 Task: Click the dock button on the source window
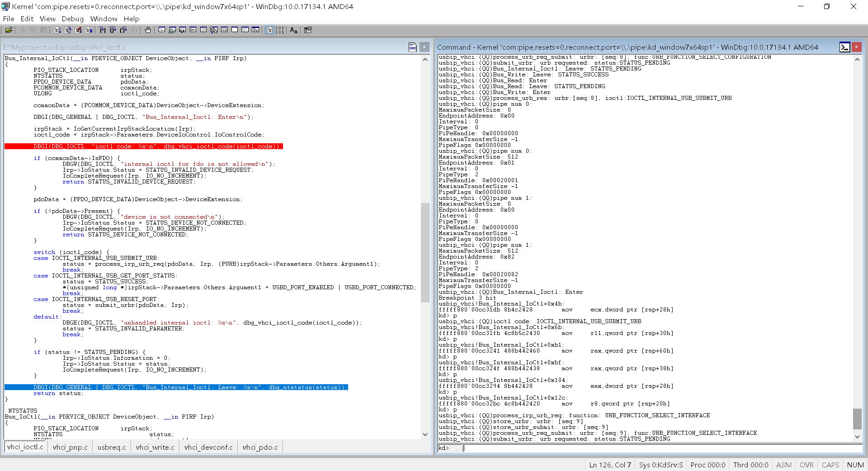413,47
